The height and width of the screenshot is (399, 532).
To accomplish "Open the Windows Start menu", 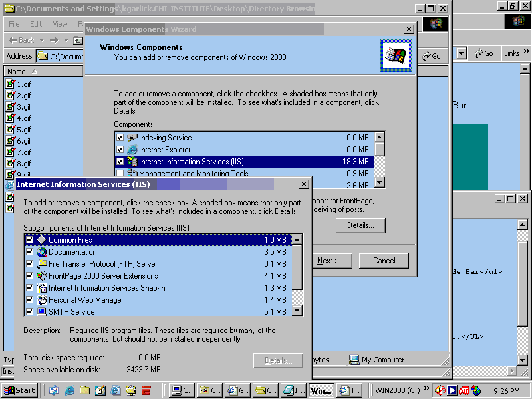I will (20, 390).
